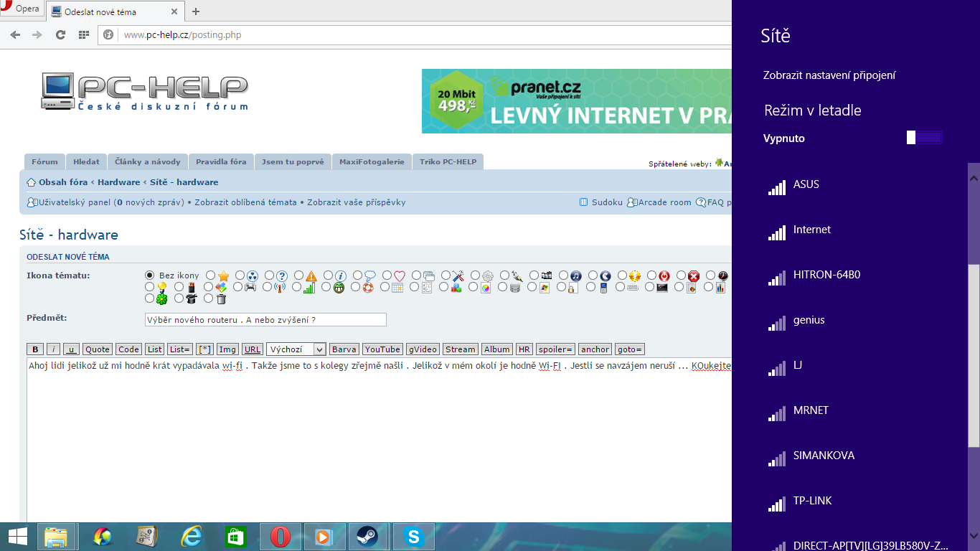Apply bold with the B button

(35, 349)
